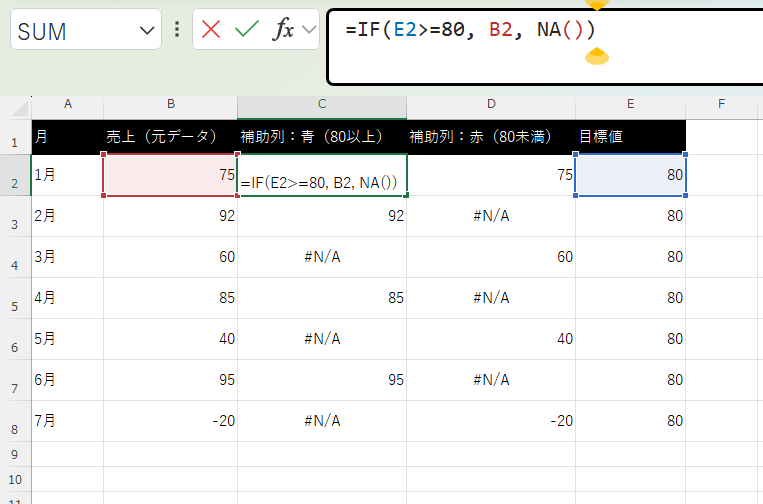The width and height of the screenshot is (763, 504).
Task: Click cell D2 containing 75
Action: [491, 176]
